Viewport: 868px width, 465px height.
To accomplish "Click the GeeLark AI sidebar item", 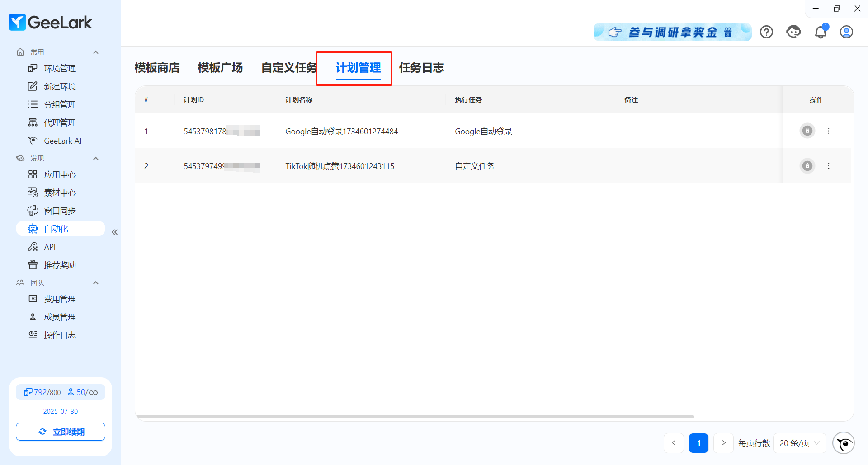I will [62, 141].
